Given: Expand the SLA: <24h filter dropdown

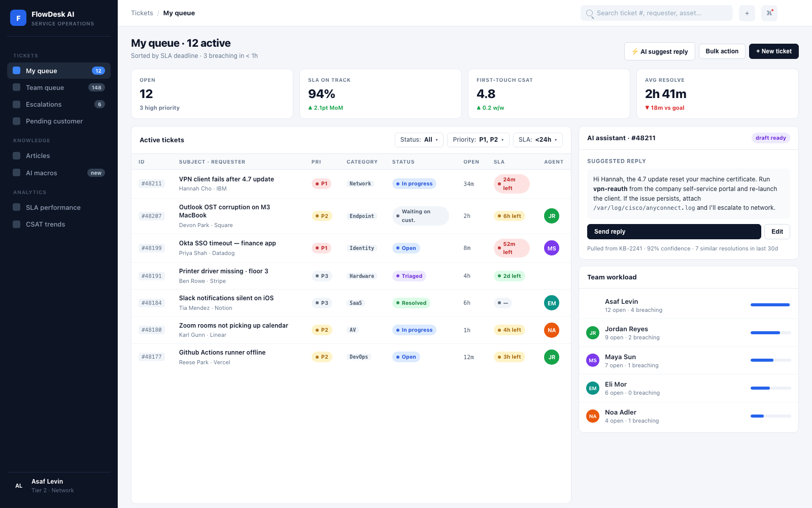Looking at the screenshot, I should click(x=538, y=140).
